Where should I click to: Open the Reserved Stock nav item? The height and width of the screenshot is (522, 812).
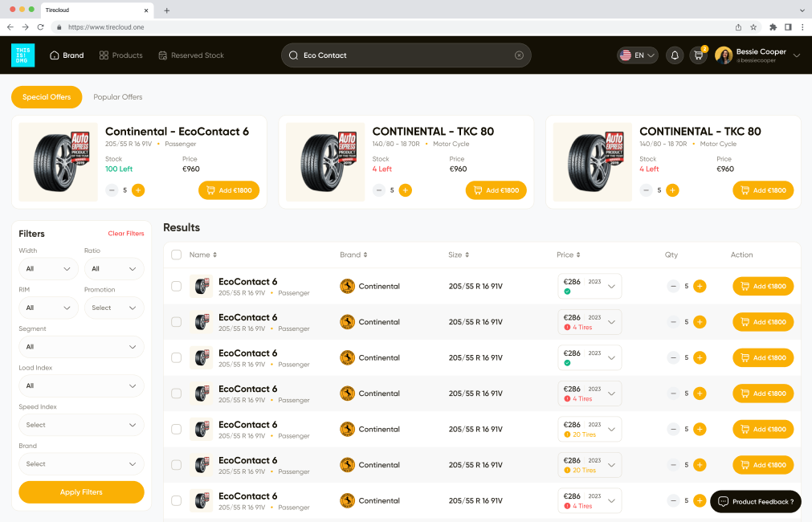coord(191,55)
